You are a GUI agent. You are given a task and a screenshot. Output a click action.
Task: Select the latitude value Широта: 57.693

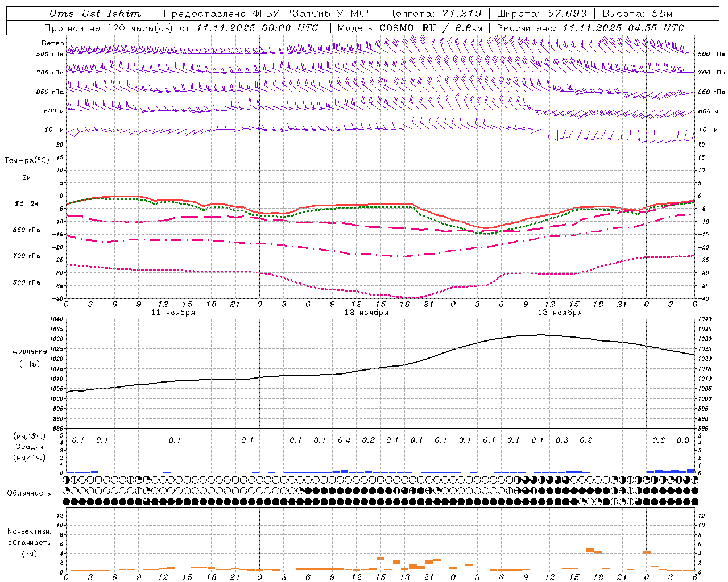coord(541,14)
